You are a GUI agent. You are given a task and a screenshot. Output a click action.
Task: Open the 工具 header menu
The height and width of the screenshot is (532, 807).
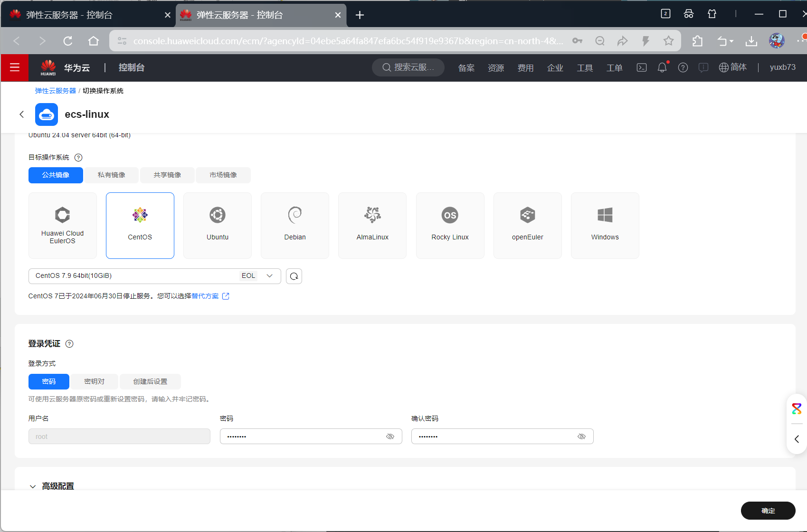click(585, 68)
